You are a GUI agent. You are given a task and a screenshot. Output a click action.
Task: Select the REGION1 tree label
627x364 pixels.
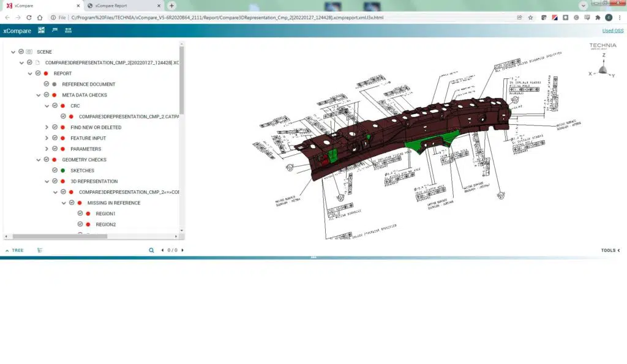click(105, 214)
